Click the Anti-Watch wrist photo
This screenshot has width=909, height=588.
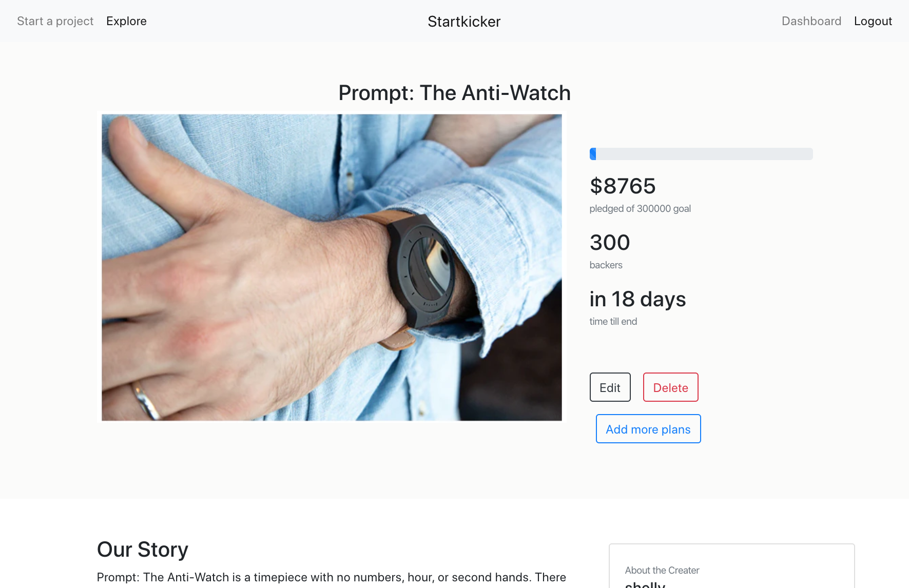pyautogui.click(x=332, y=267)
